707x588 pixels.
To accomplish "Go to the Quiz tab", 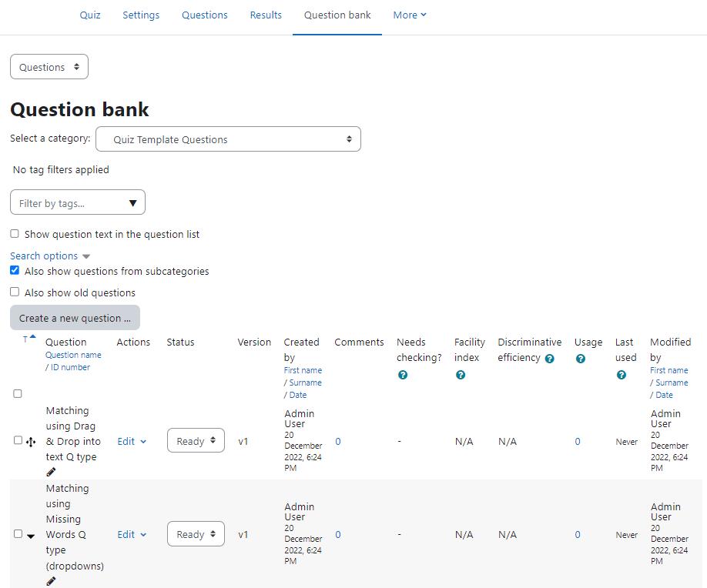I will (x=90, y=15).
